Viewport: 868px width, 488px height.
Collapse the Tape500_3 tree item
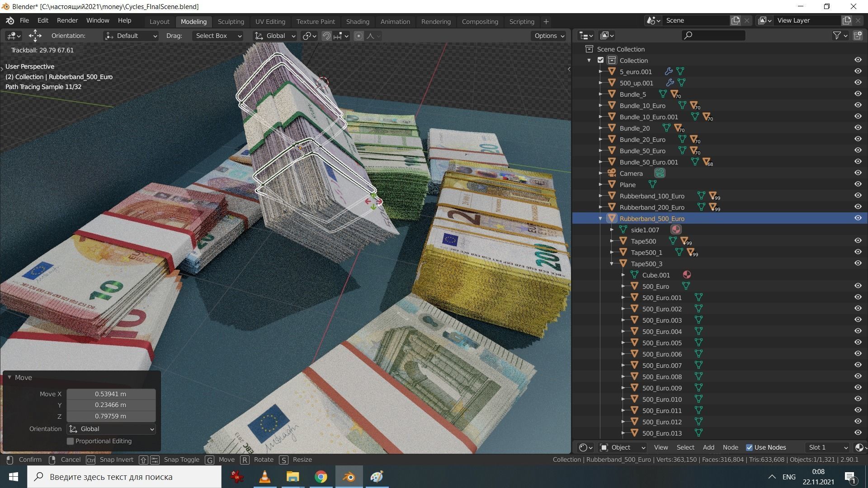pos(612,263)
